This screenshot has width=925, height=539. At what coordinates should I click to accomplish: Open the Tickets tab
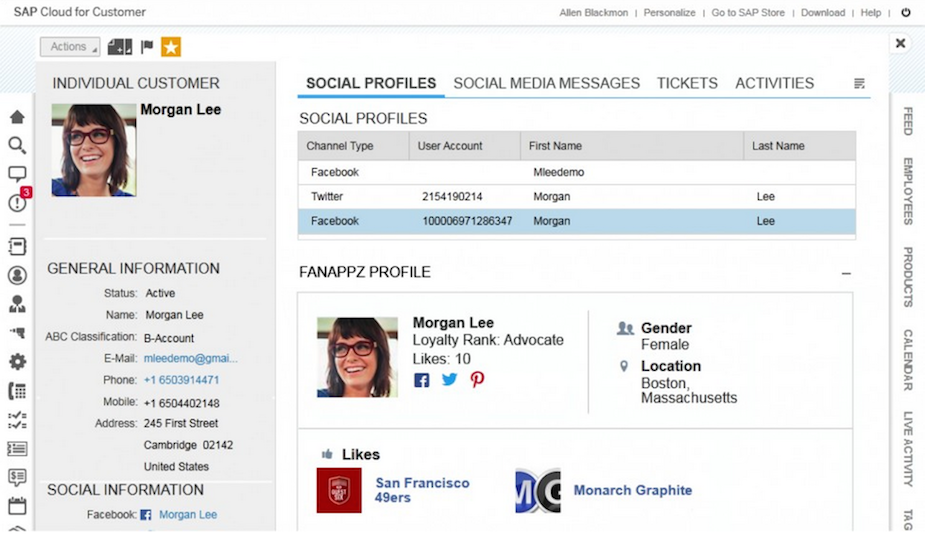click(687, 84)
